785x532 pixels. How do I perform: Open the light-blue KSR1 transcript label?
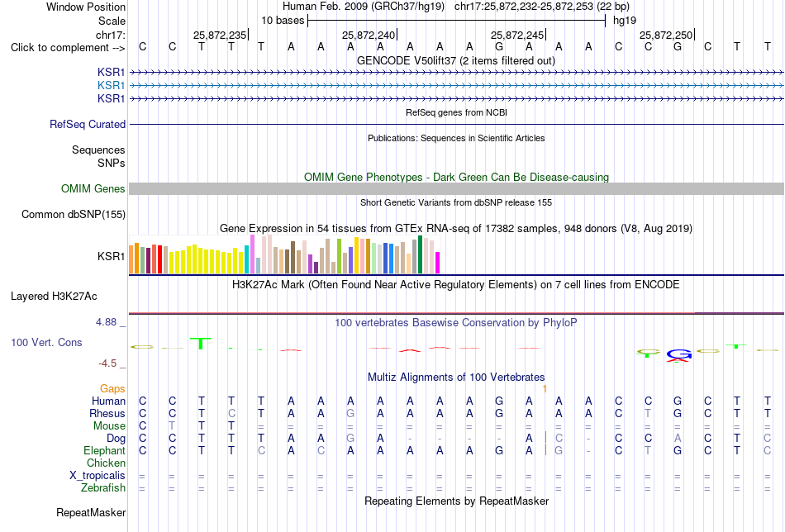[112, 86]
